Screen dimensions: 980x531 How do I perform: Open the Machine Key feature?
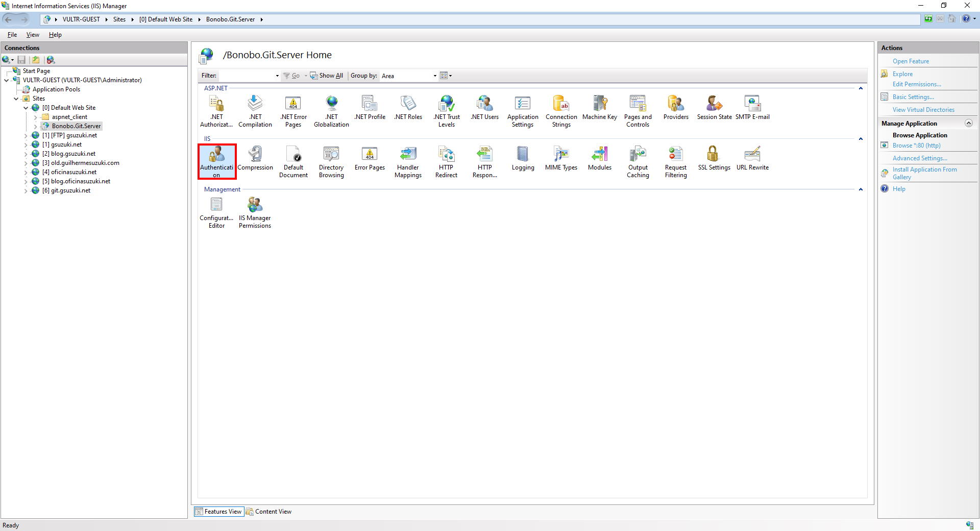point(599,108)
